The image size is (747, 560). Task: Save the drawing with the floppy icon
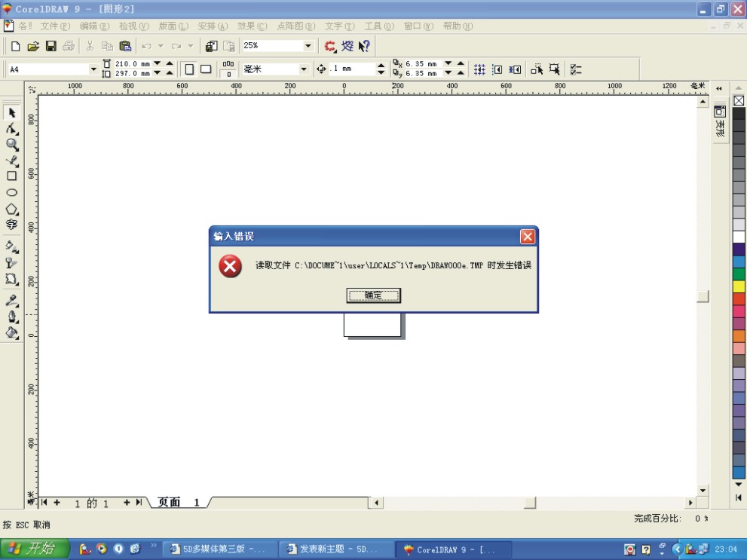tap(51, 46)
